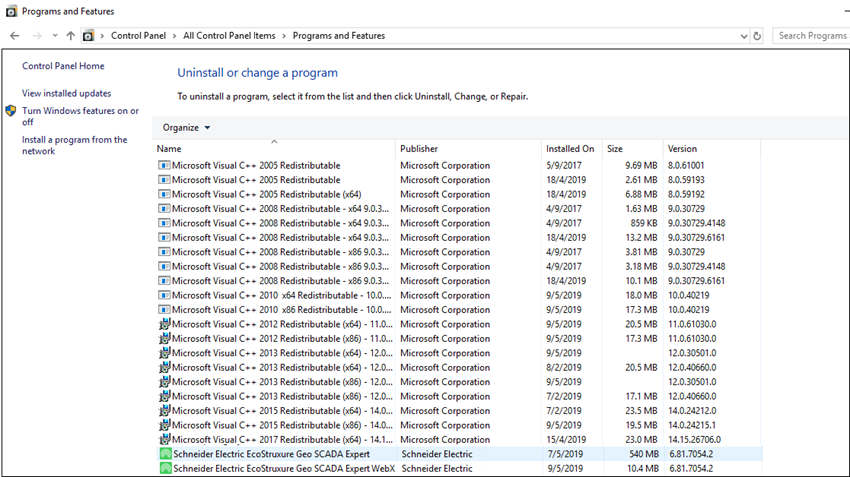
Task: Click icon of Visual C++ 2005 Redistributable 8.0.59193
Action: (x=164, y=179)
